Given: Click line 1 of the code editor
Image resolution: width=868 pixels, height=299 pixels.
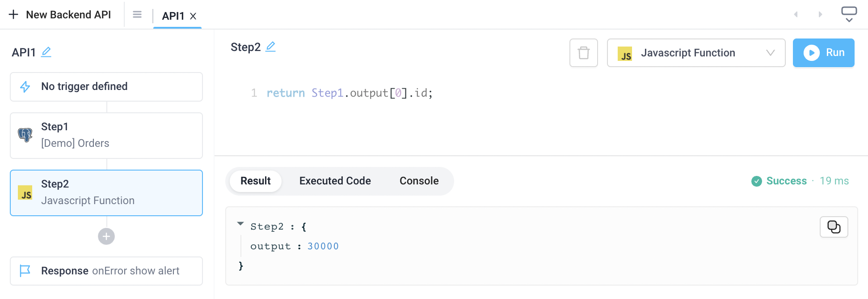Looking at the screenshot, I should 349,93.
